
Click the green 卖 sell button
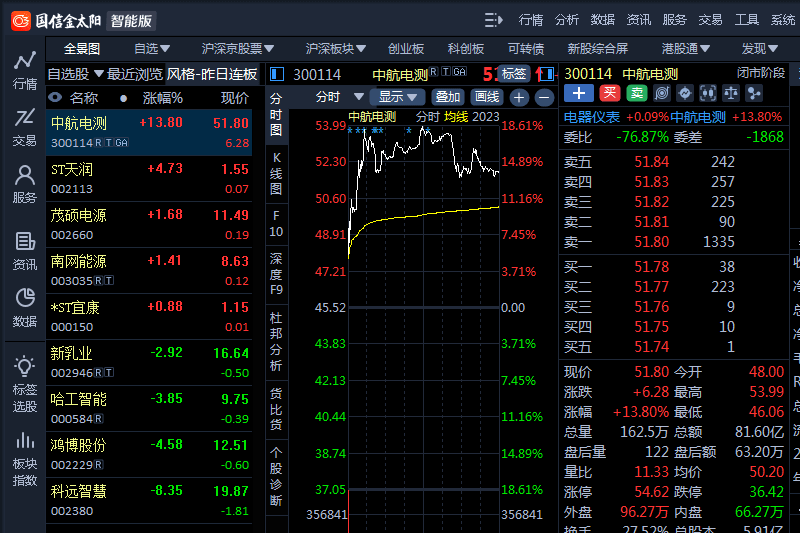coord(636,93)
